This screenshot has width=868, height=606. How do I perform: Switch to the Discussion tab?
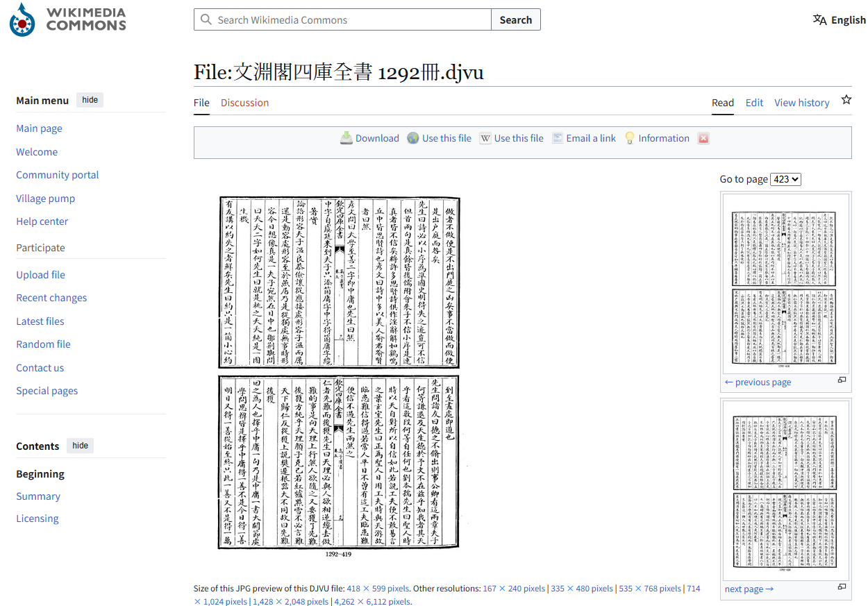tap(244, 103)
